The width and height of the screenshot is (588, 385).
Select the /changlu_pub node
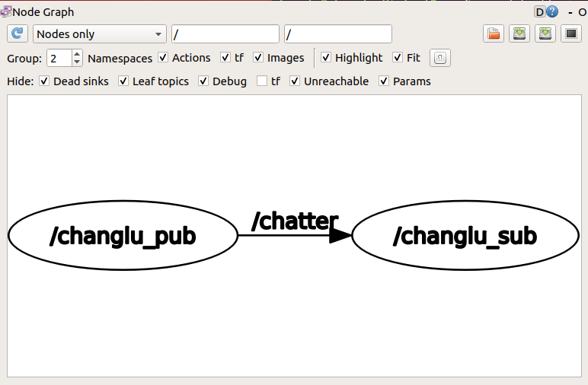coord(123,235)
